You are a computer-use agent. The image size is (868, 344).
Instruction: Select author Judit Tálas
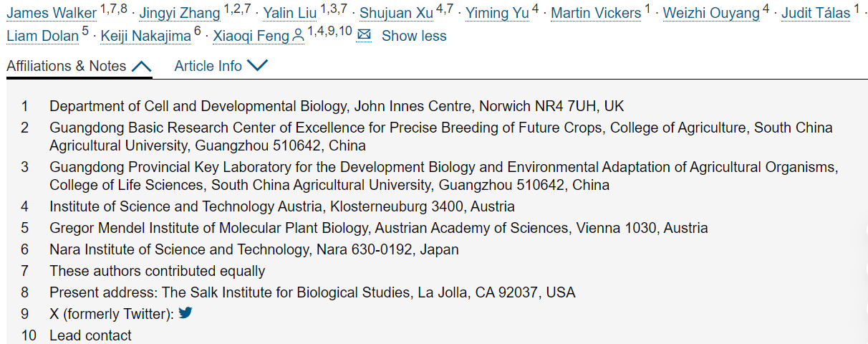click(816, 13)
